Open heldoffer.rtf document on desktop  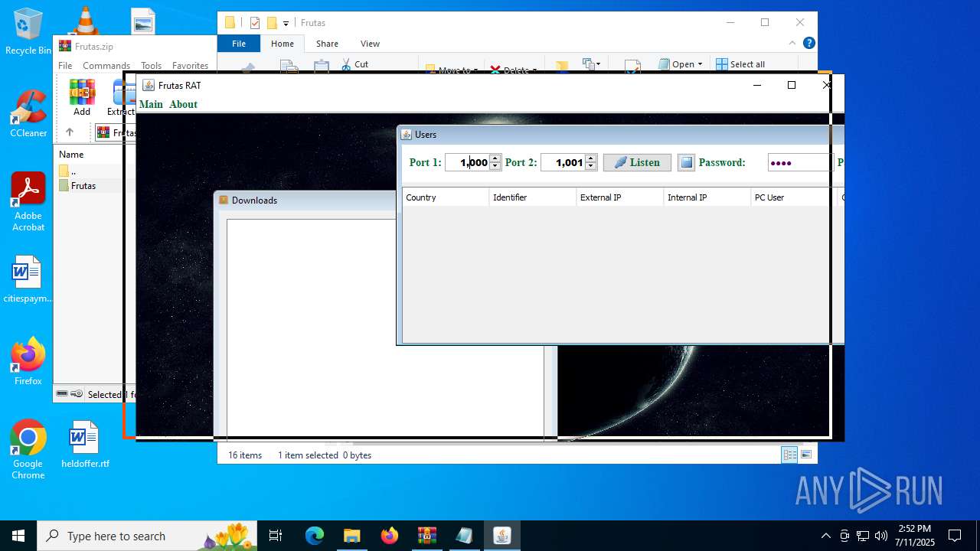click(85, 444)
